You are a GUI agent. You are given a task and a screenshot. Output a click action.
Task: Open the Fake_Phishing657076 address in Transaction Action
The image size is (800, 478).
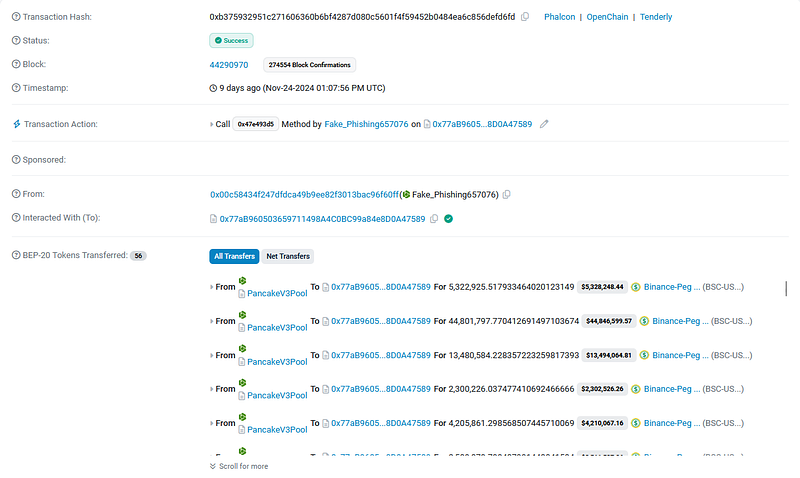click(366, 124)
